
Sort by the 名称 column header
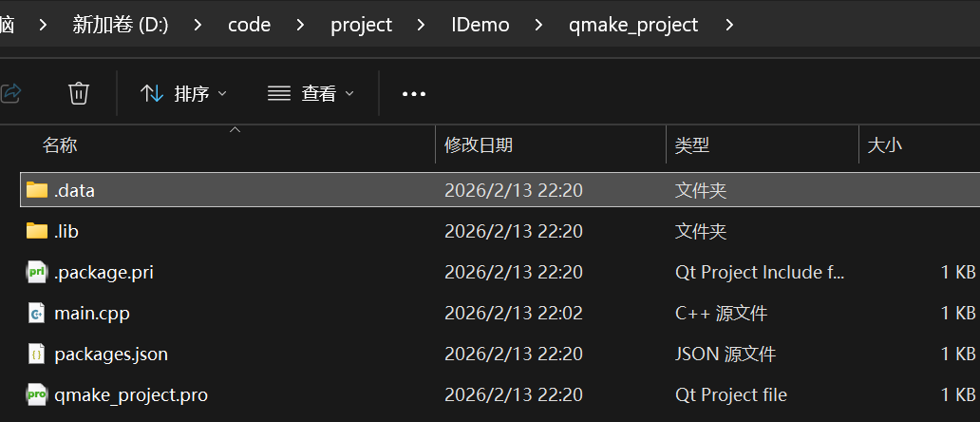[60, 145]
